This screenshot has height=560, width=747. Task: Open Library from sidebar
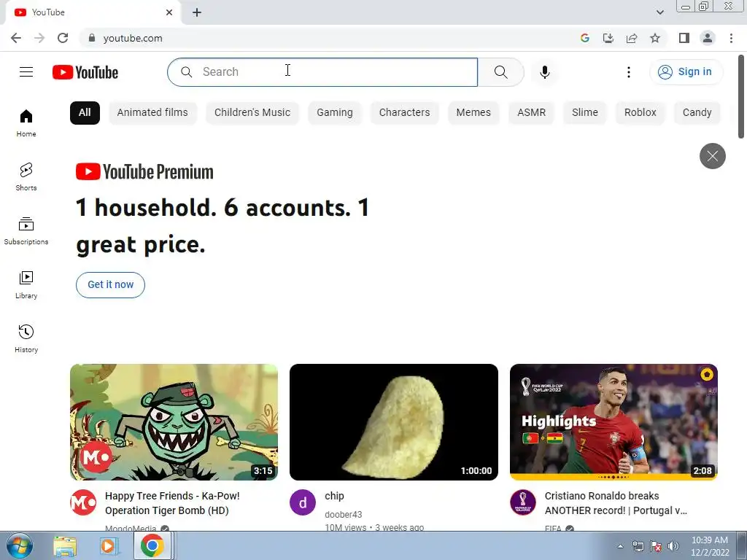pos(26,284)
